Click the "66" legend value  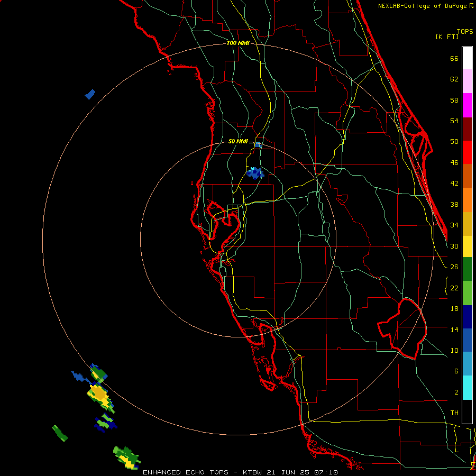point(454,59)
